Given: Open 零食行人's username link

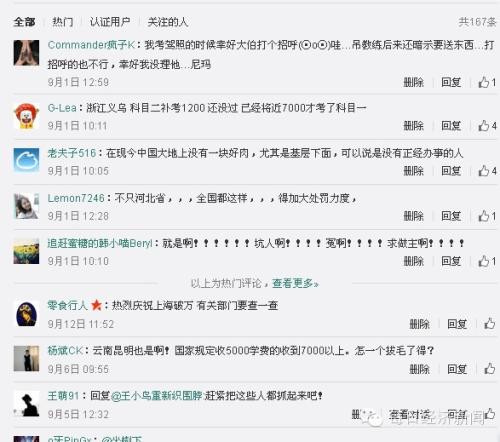Looking at the screenshot, I should (x=68, y=305).
